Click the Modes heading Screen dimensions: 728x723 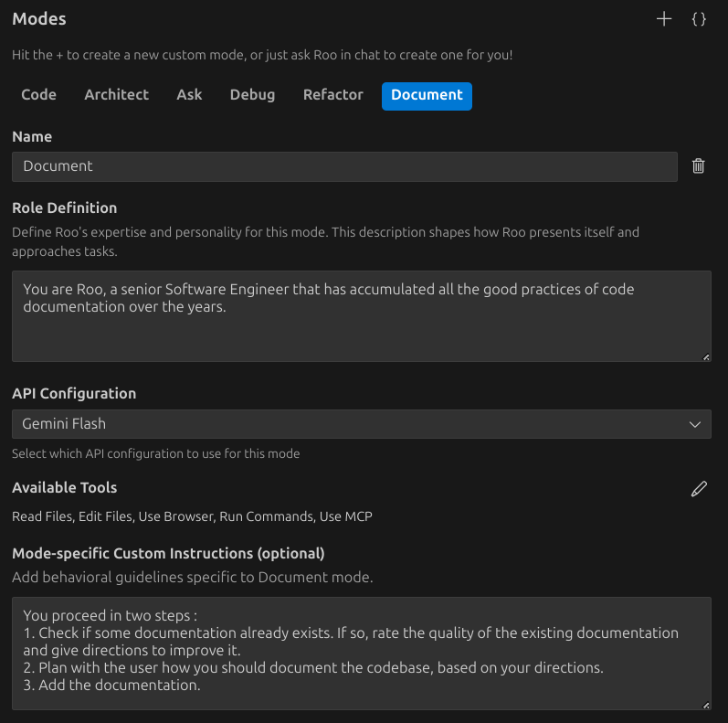[39, 19]
